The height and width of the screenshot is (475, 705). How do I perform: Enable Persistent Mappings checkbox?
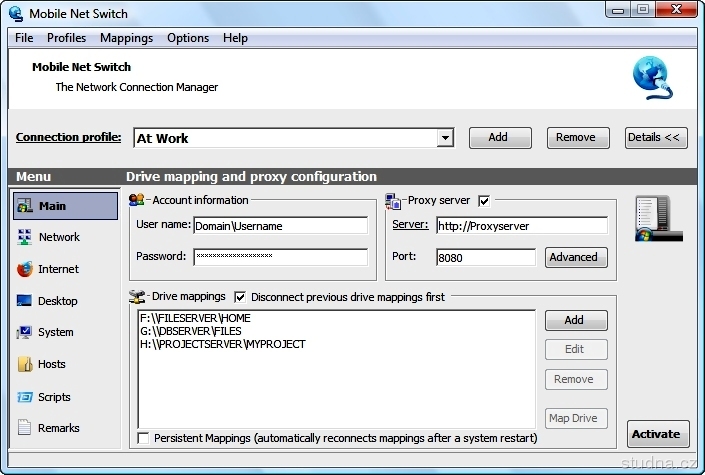[143, 438]
